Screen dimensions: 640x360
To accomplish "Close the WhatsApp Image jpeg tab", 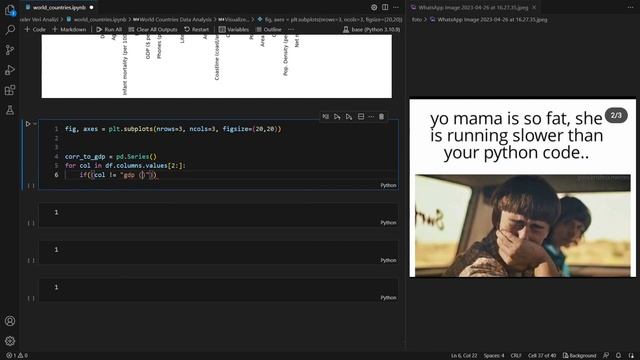I will (534, 7).
